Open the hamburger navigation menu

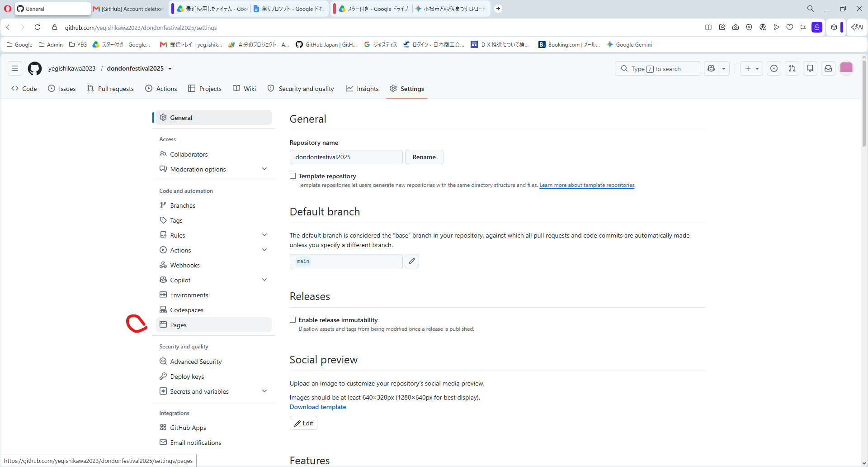tap(15, 68)
